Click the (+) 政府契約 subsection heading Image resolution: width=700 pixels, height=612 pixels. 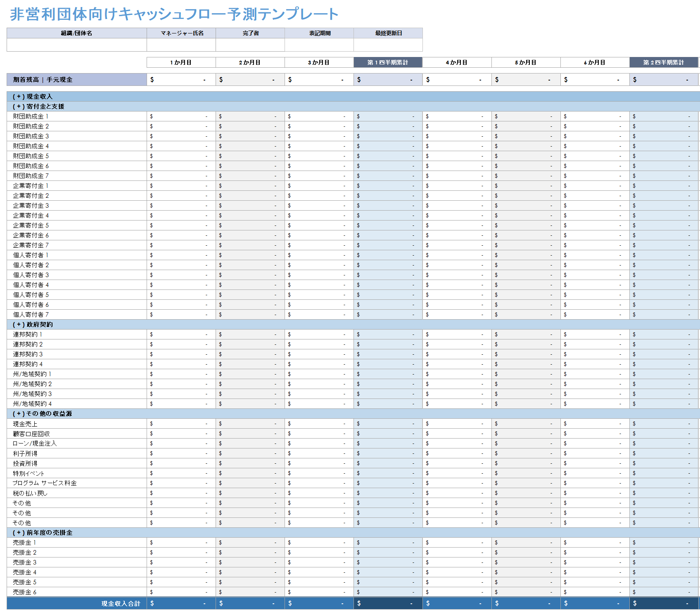pos(33,325)
